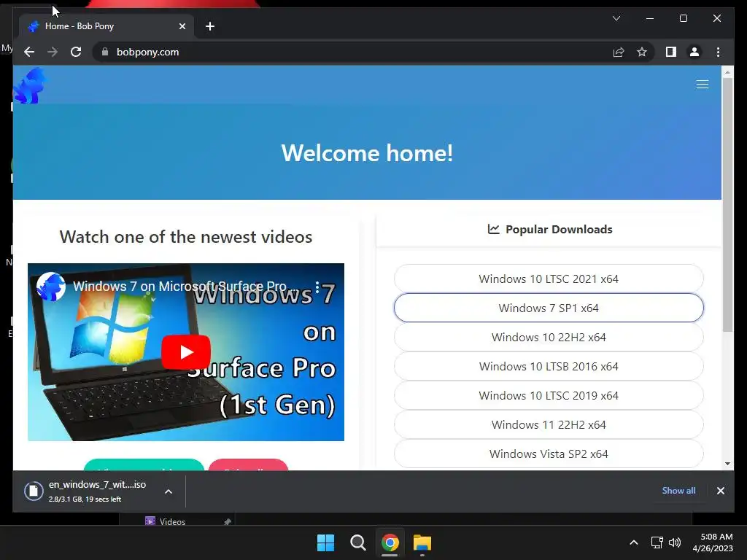Click the download progress file icon
Screen dimensions: 747x560
coord(34,491)
